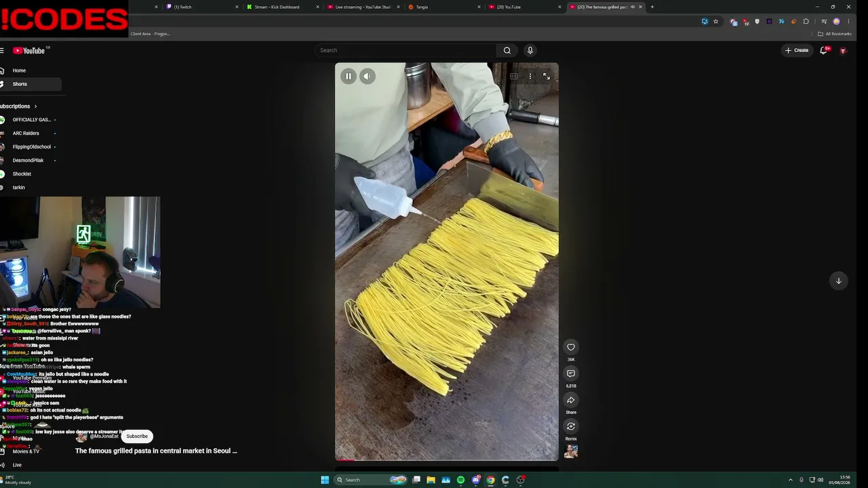Viewport: 868px width, 488px height.
Task: Open the YouTube account avatar menu
Action: pyautogui.click(x=843, y=50)
